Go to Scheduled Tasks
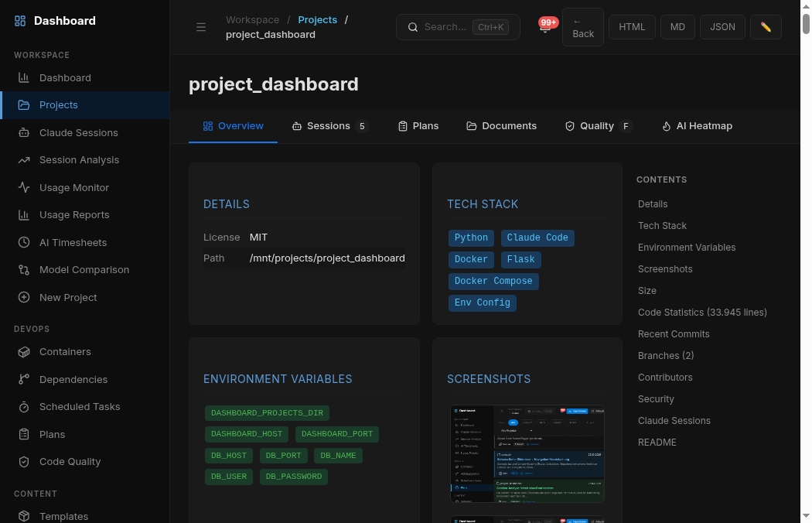Screen dimensions: 812x523 pyautogui.click(x=80, y=406)
